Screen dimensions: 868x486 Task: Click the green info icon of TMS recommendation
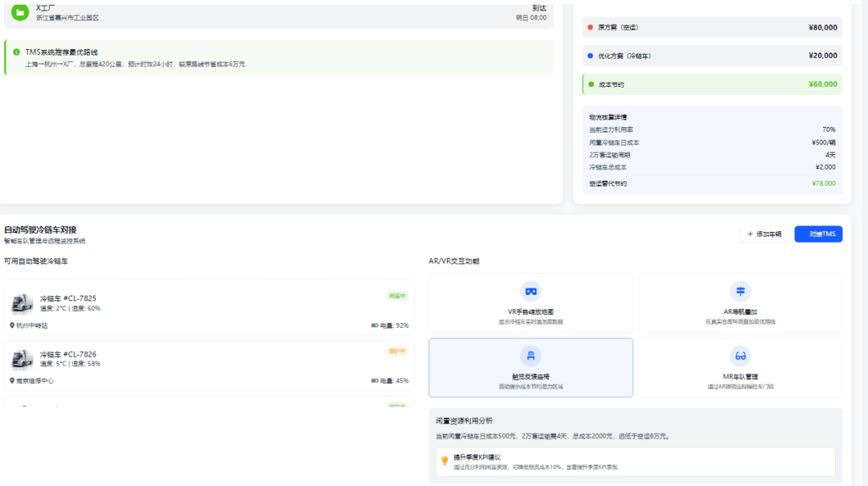click(16, 52)
